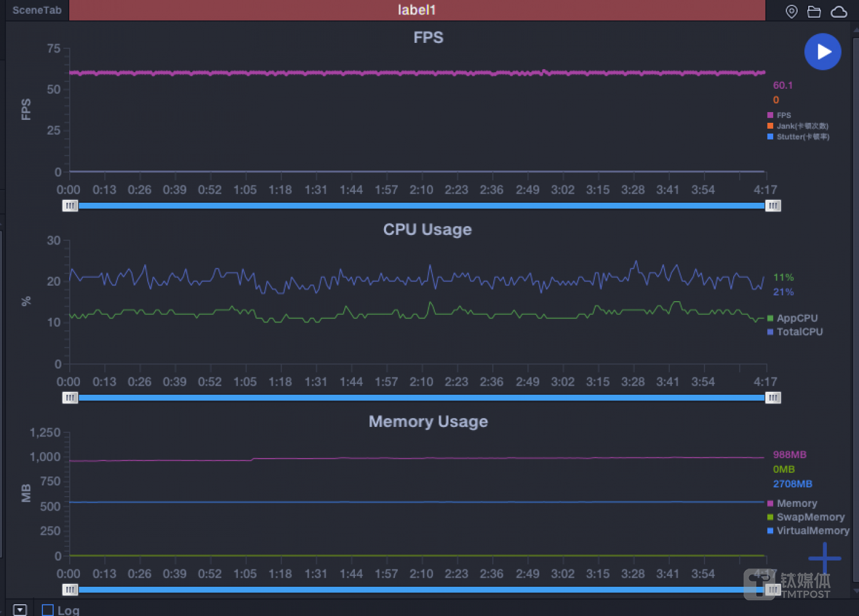Click the label1 header bar

[416, 10]
